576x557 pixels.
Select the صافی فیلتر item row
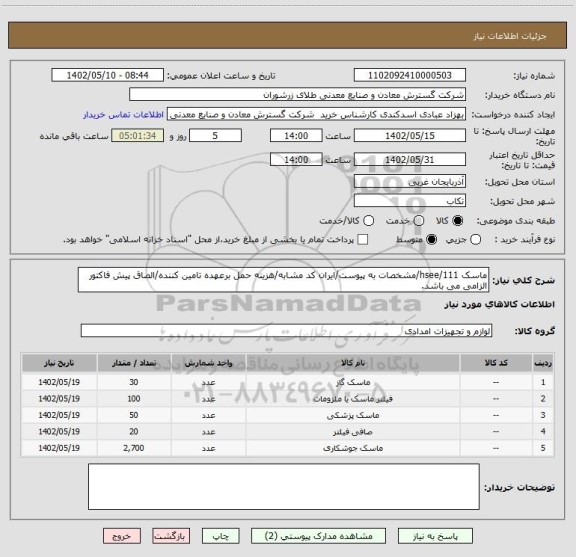click(288, 432)
